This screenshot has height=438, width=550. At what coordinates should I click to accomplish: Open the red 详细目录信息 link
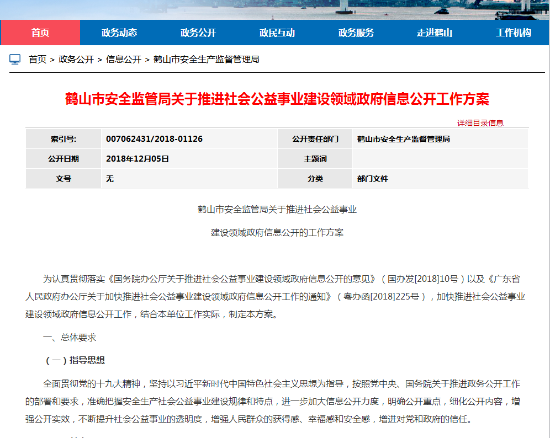[481, 123]
